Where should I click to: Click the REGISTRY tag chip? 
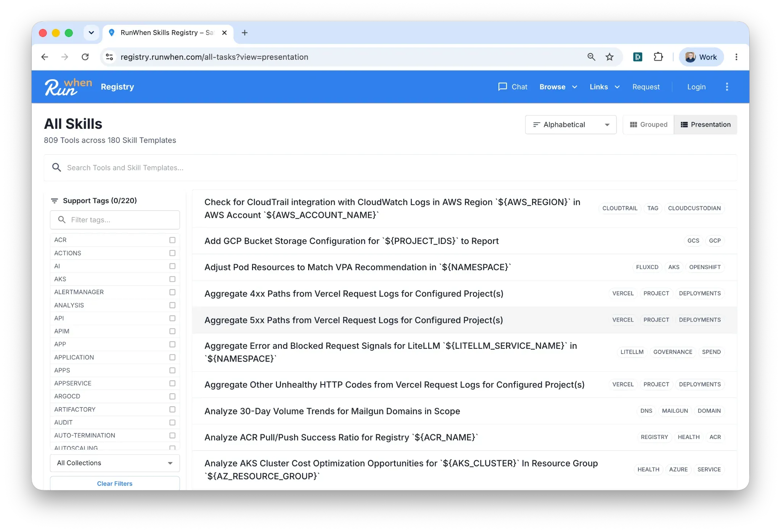tap(654, 437)
